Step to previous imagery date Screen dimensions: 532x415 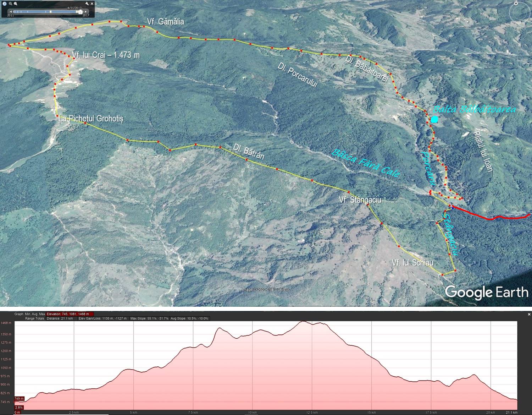[11, 12]
